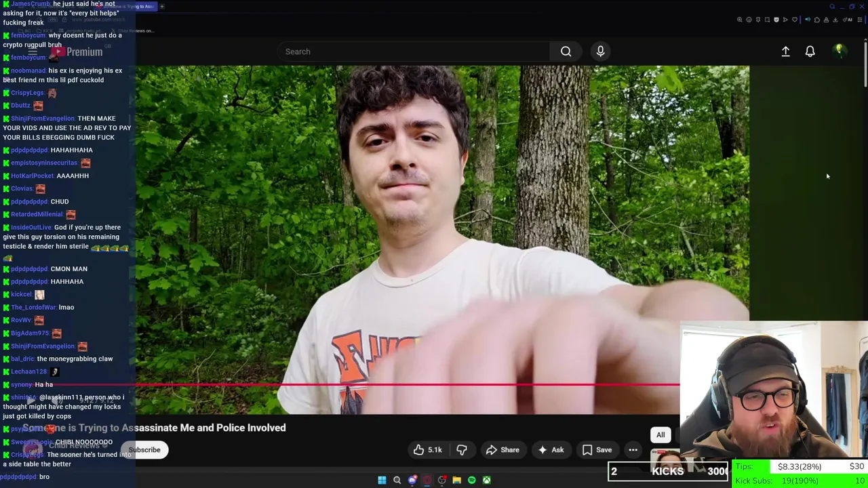Click the YouTube search magnifier button
The width and height of the screenshot is (868, 488).
pos(566,52)
